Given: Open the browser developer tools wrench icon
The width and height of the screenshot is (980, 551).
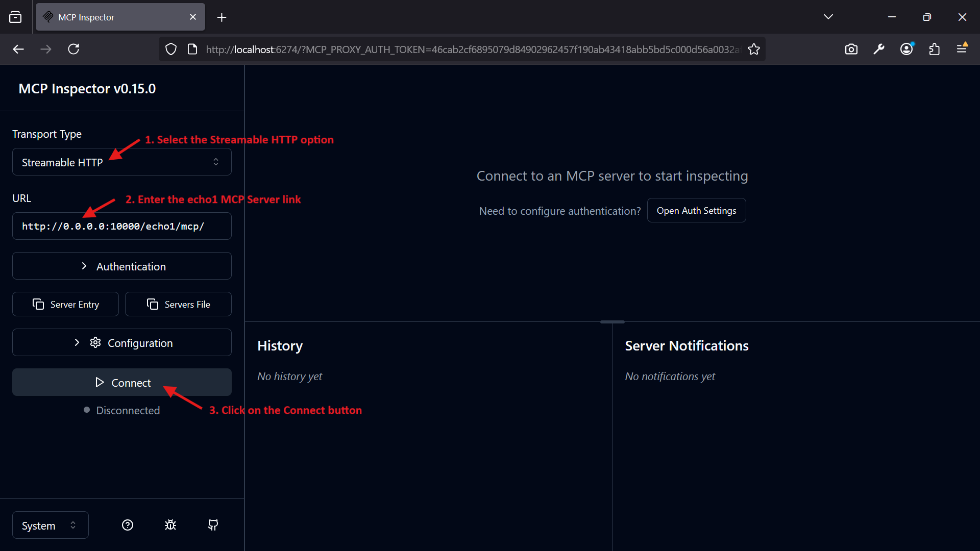Looking at the screenshot, I should tap(879, 49).
